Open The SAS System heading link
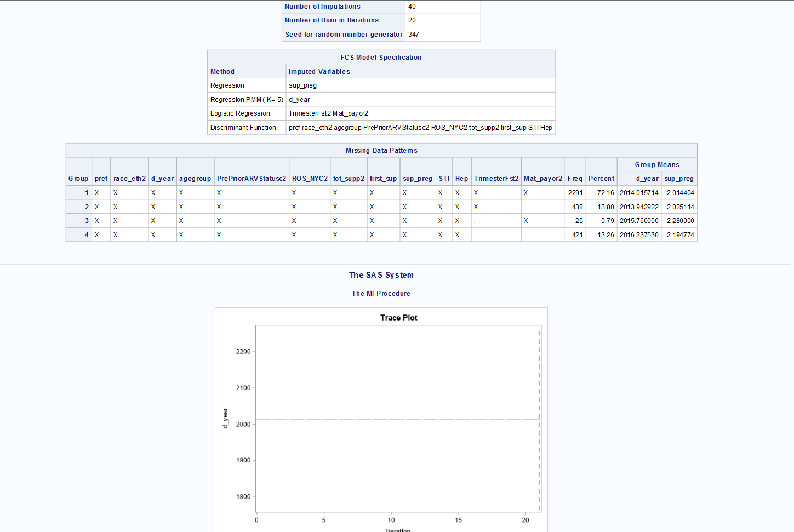The width and height of the screenshot is (794, 532). (381, 275)
